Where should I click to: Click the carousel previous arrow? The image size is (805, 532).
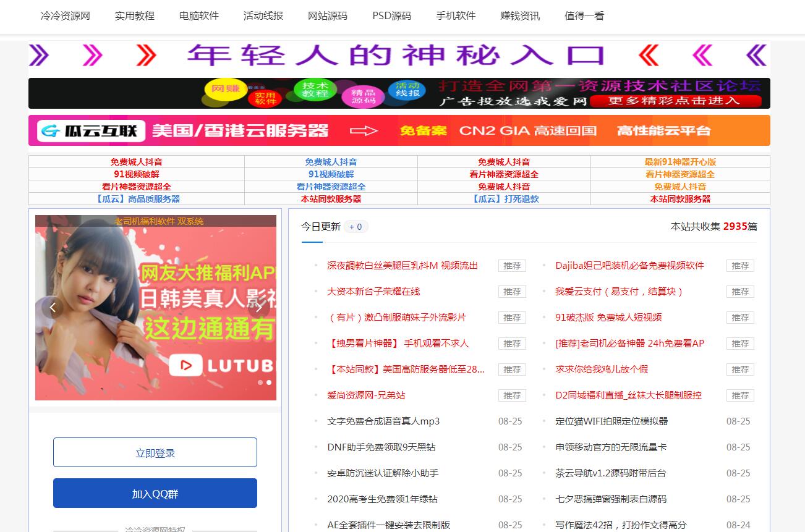53,307
